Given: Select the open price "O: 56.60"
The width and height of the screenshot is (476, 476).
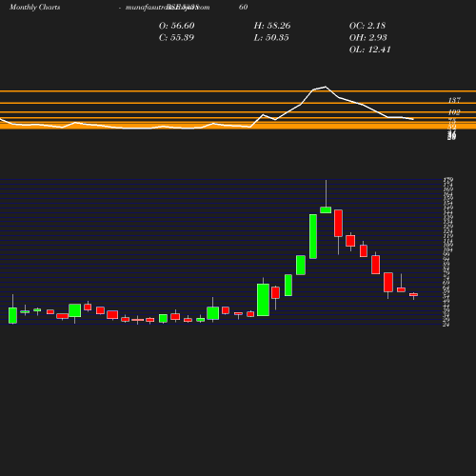Looking at the screenshot, I should [x=176, y=26].
